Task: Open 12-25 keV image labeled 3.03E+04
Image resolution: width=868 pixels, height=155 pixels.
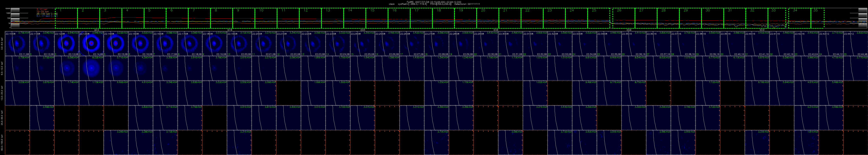Action: point(17,93)
